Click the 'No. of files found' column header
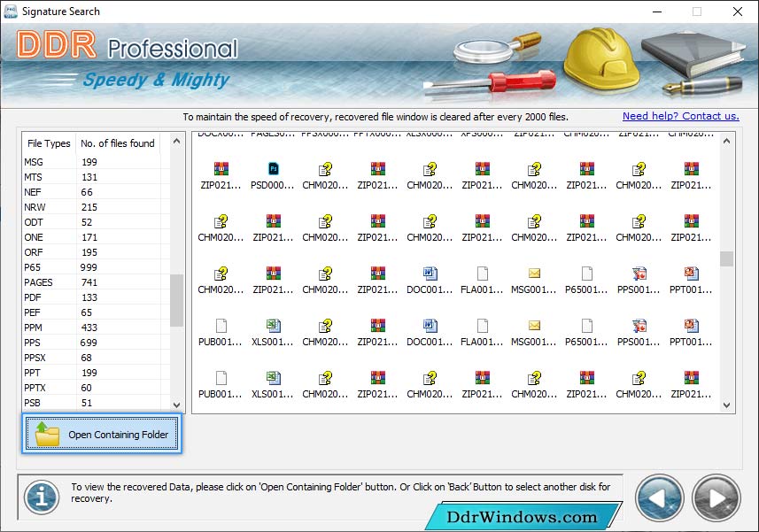 [x=118, y=143]
